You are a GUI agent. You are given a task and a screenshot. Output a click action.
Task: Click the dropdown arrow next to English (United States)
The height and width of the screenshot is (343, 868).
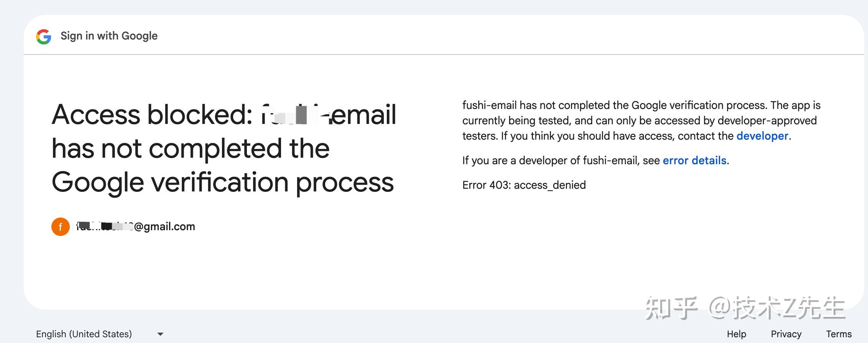pos(160,334)
